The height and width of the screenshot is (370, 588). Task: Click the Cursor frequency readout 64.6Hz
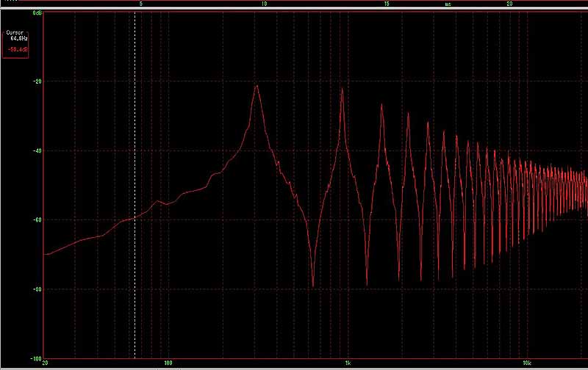(x=16, y=37)
